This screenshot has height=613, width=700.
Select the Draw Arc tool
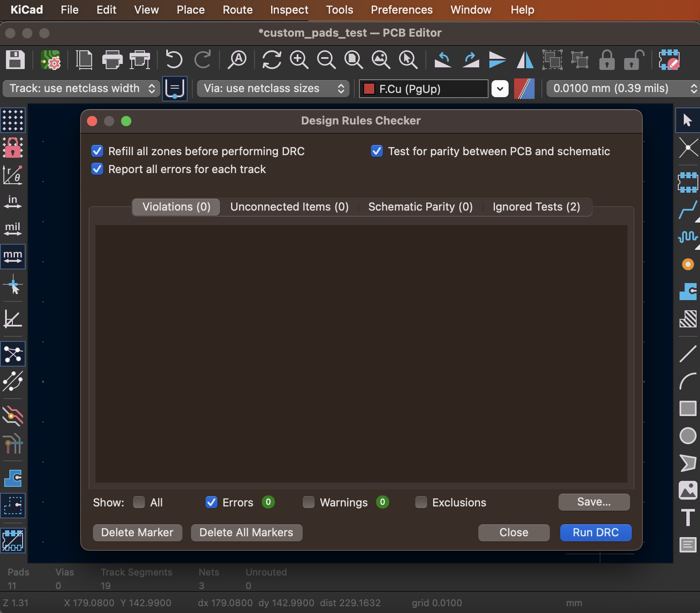688,381
